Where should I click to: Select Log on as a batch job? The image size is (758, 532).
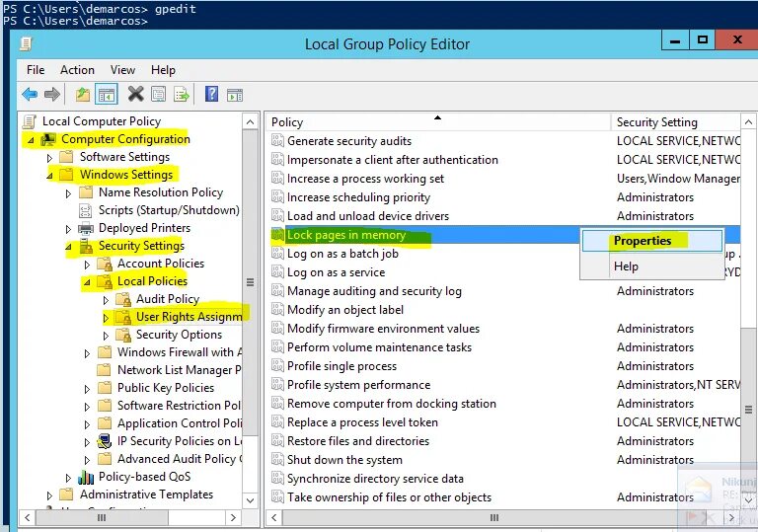(x=342, y=254)
